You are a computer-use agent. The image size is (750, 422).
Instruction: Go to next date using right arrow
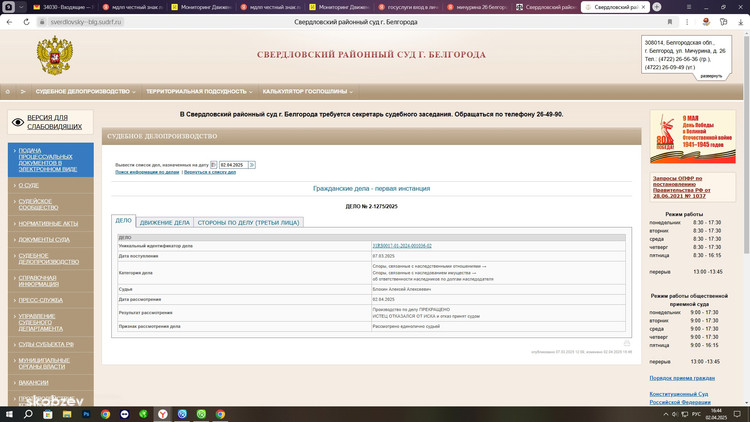[252, 164]
